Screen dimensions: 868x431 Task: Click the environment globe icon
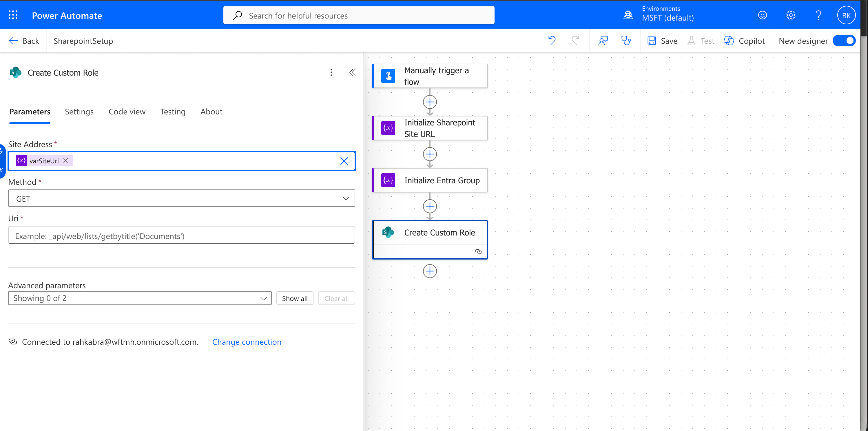tap(628, 16)
